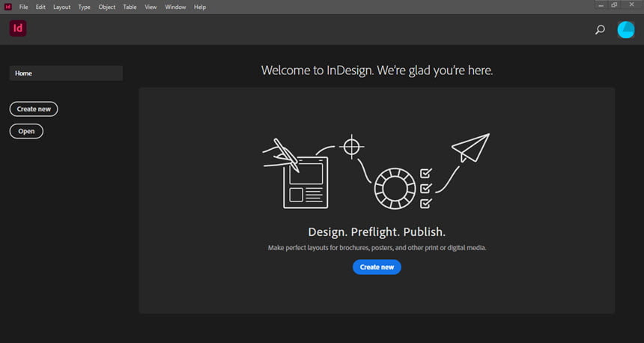
Task: Open the Table menu
Action: (130, 7)
